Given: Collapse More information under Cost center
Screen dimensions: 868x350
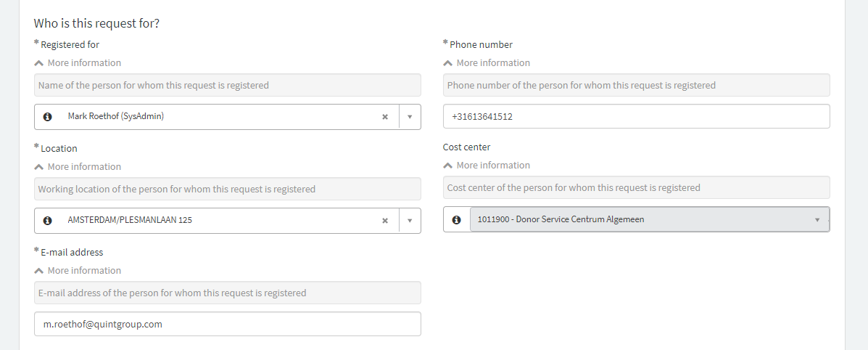Looking at the screenshot, I should tap(487, 166).
